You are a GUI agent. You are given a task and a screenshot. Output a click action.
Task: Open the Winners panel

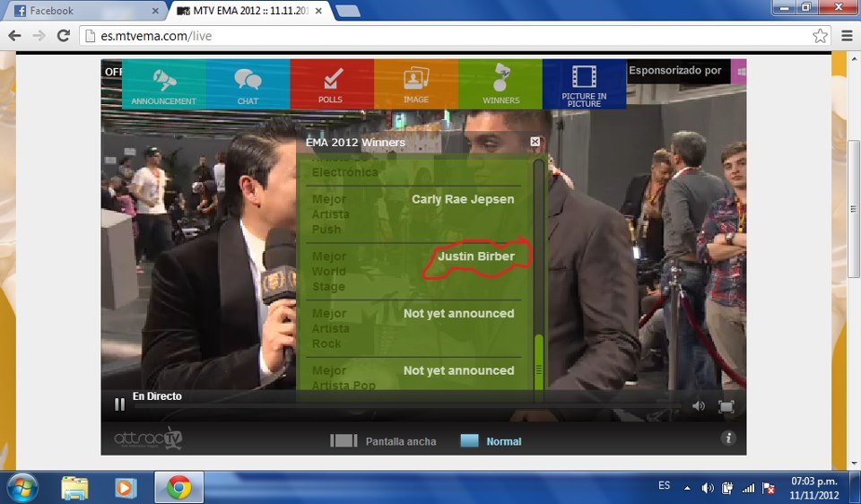[500, 84]
